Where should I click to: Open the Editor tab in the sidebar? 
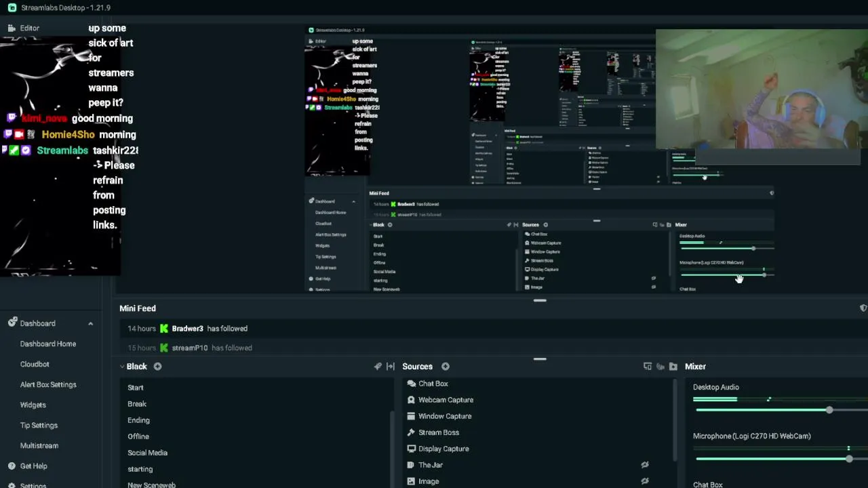(x=29, y=28)
